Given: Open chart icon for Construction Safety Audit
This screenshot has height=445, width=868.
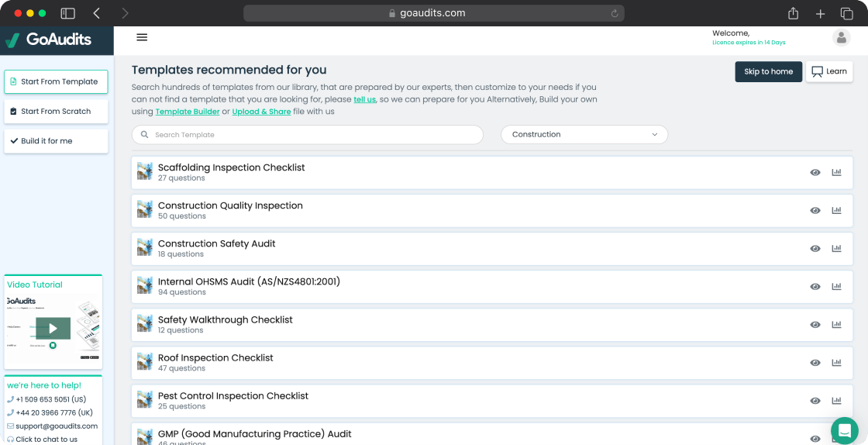Looking at the screenshot, I should (836, 249).
